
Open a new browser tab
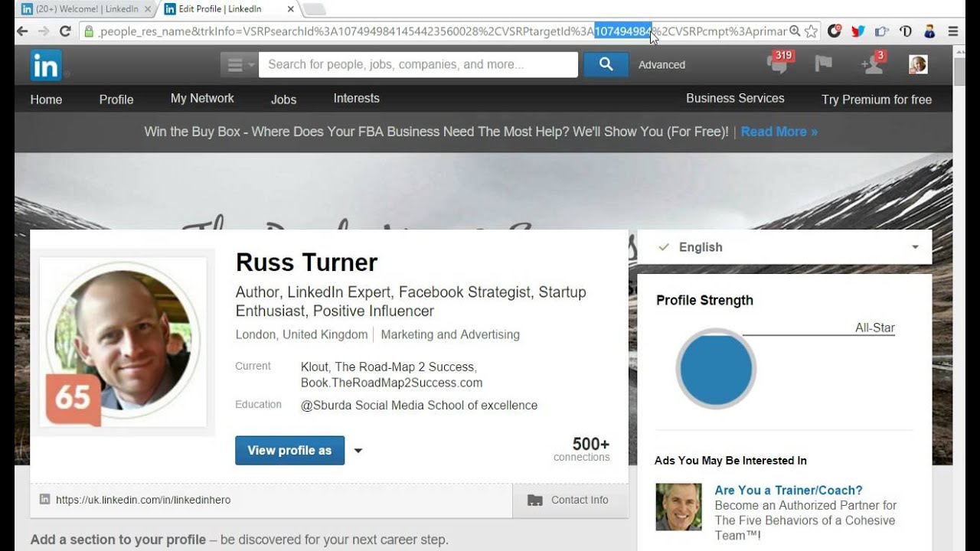click(x=314, y=9)
